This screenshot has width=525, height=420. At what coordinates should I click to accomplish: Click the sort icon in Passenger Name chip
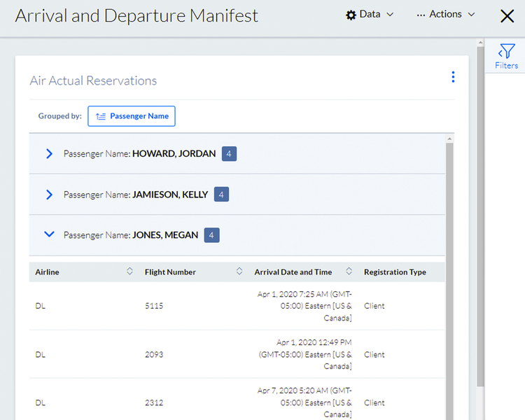(101, 116)
